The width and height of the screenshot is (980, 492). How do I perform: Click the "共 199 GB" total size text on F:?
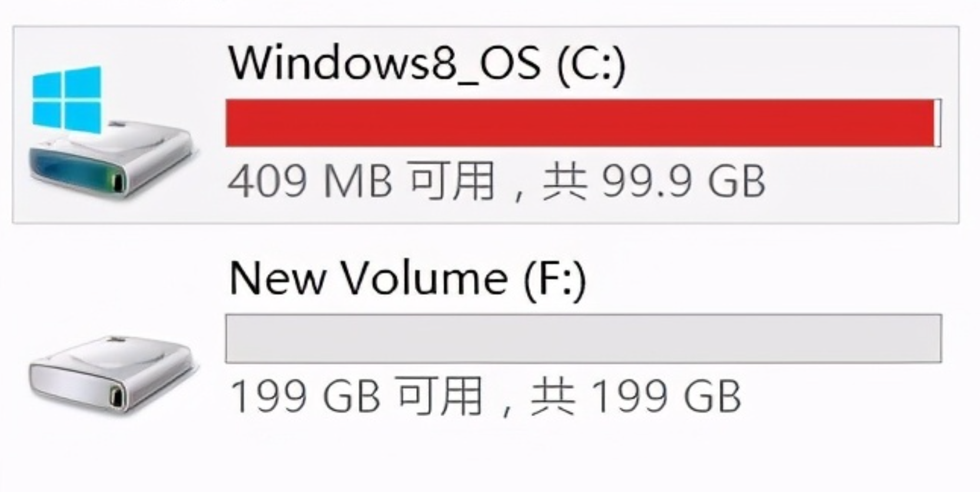tap(636, 396)
